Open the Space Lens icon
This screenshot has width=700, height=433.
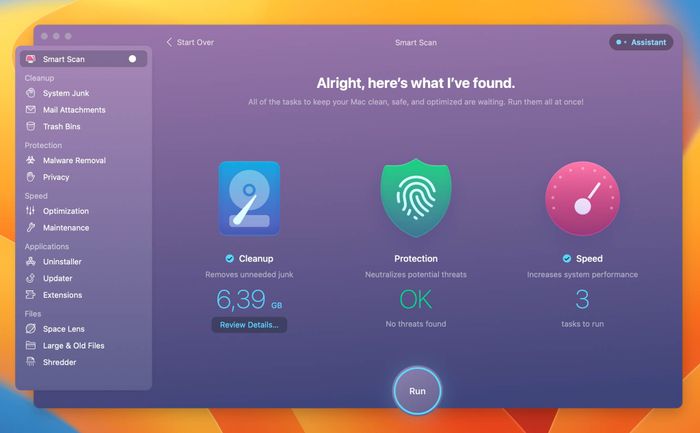[30, 329]
